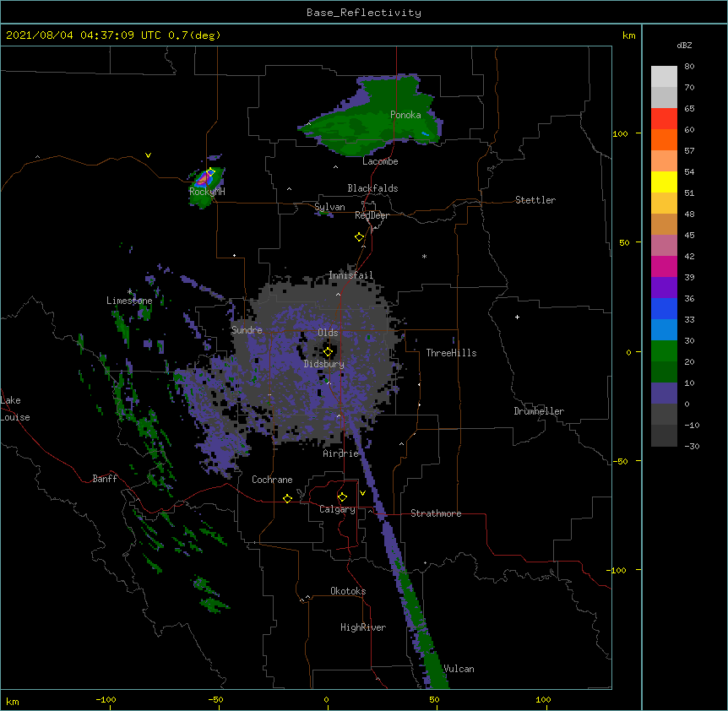Viewport: 728px width, 711px height.
Task: Click the Innisfail label
Action: tap(350, 275)
